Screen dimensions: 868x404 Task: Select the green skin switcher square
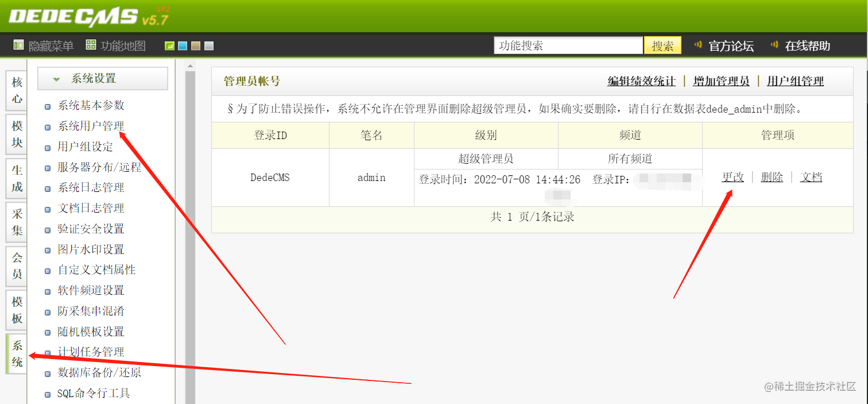[169, 44]
